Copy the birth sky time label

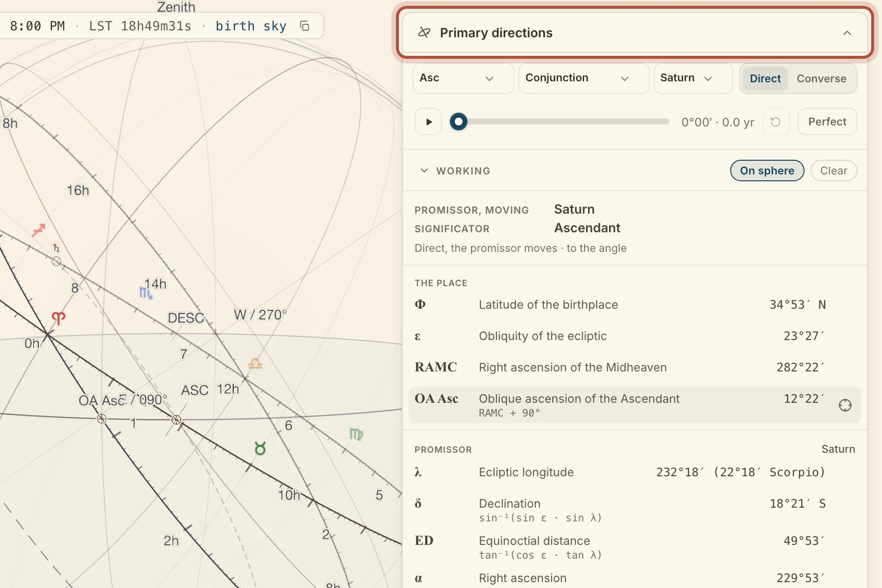tap(305, 26)
